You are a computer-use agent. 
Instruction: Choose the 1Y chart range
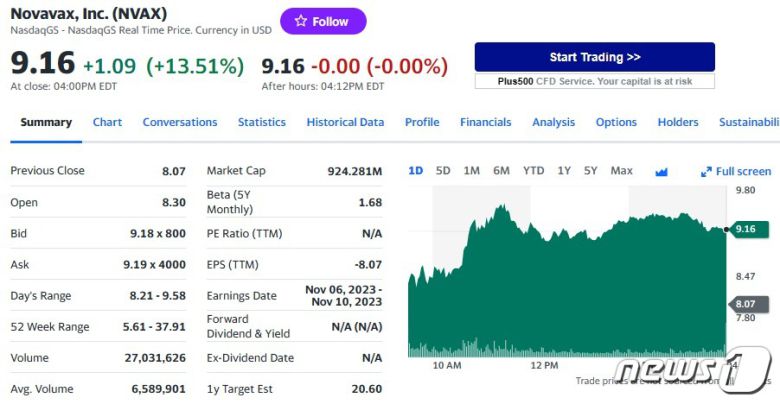564,171
